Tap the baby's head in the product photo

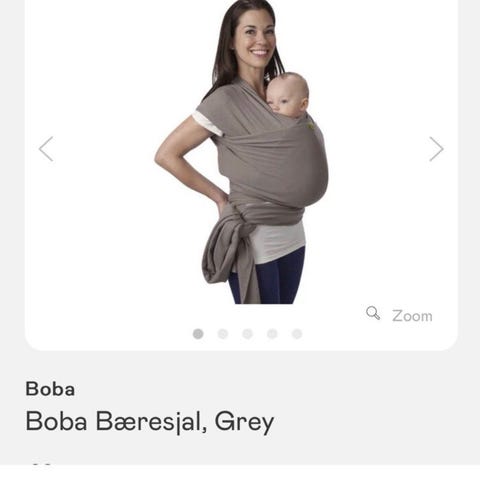point(287,95)
